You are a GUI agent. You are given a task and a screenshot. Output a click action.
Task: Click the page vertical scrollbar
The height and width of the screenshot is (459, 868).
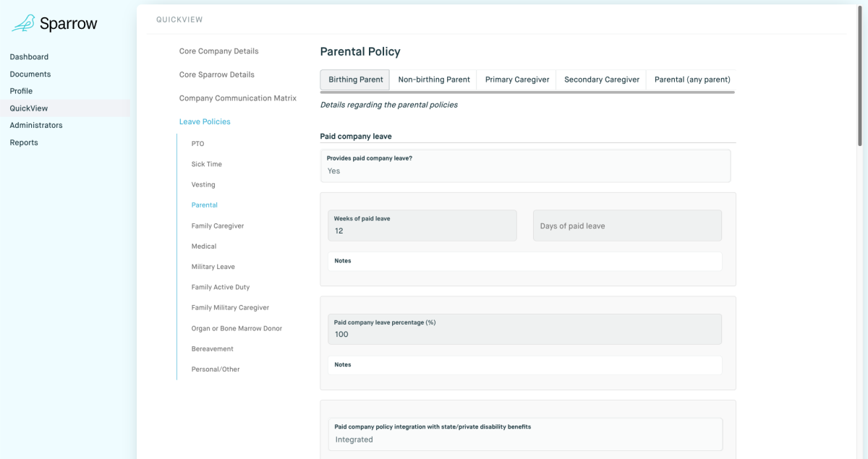point(859,72)
